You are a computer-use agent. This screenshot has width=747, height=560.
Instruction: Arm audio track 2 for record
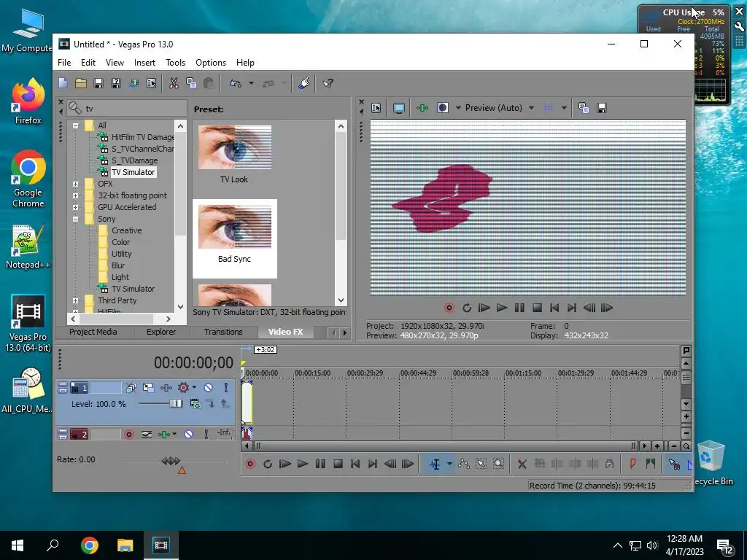point(129,435)
